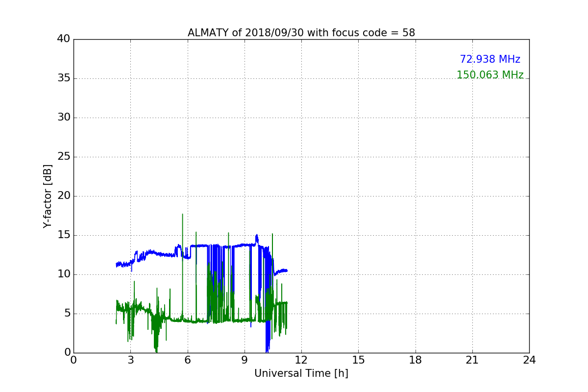Select the blue 72.938 MHz legend label
Screen dimensions: 588x392
coord(490,59)
